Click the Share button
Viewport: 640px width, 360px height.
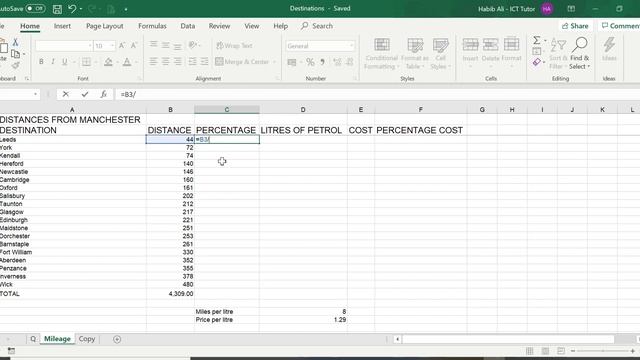tap(575, 26)
